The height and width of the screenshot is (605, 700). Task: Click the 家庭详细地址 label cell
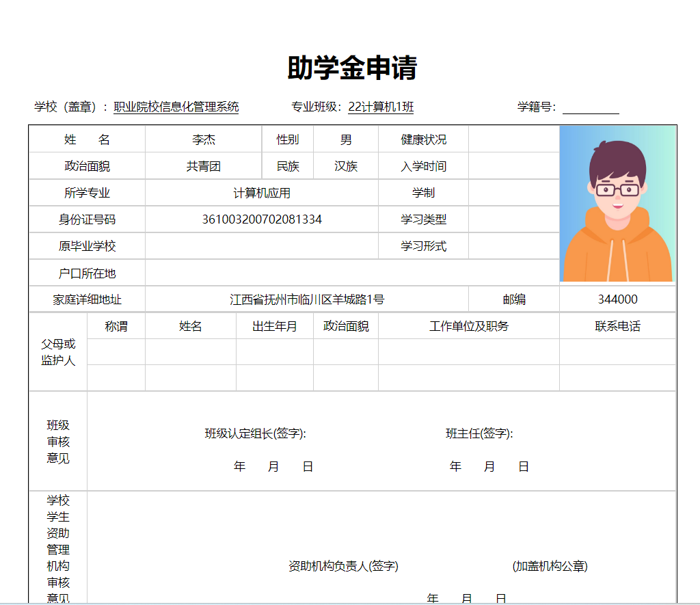(x=87, y=299)
